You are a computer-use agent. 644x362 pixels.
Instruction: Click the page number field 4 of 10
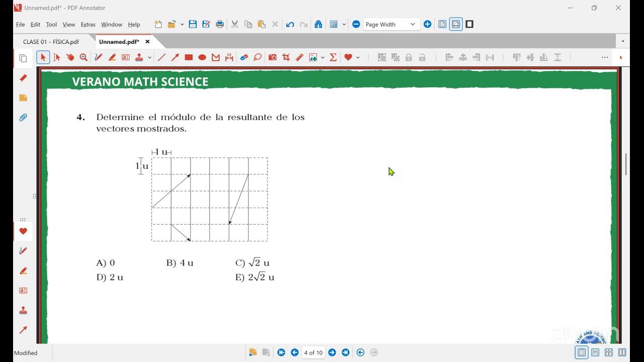pyautogui.click(x=313, y=352)
